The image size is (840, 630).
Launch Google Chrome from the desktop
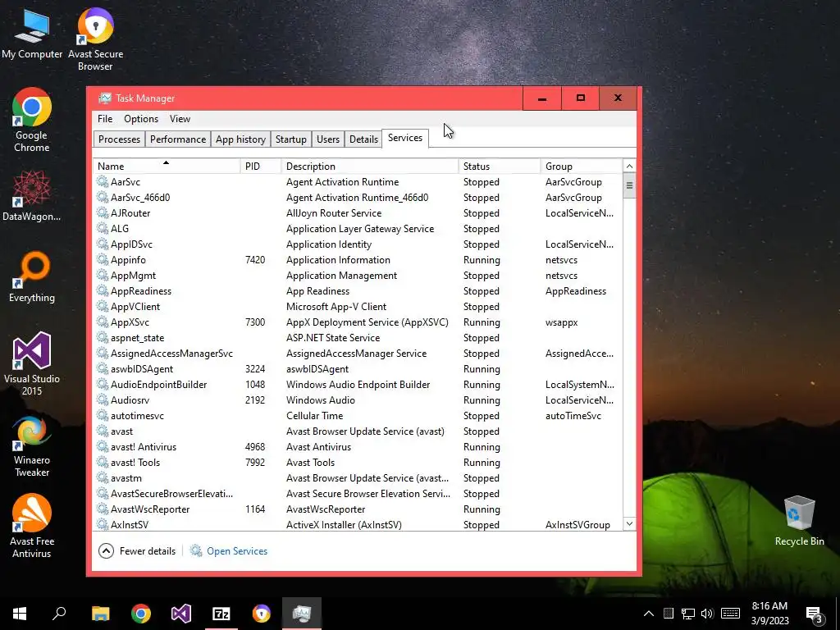[32, 119]
